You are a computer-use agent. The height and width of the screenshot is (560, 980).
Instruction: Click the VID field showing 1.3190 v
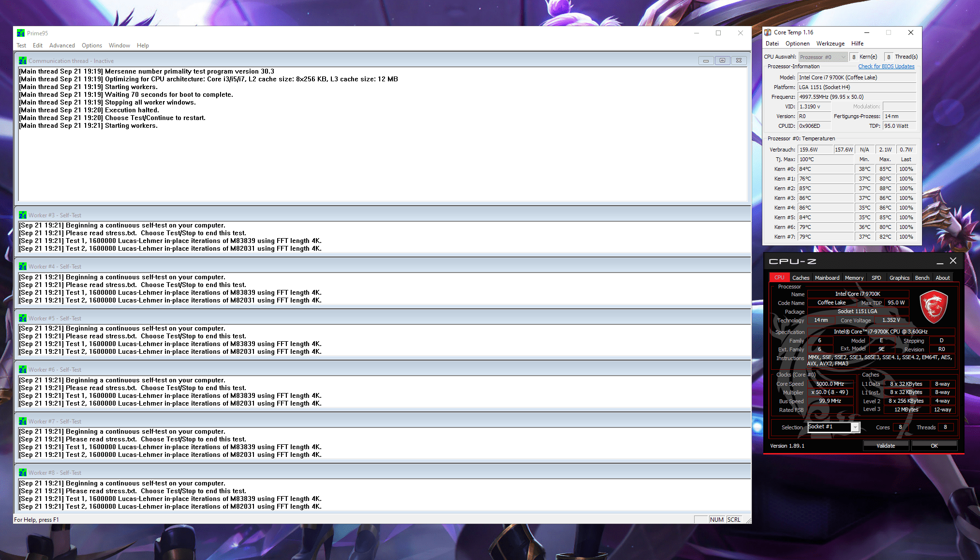[815, 106]
